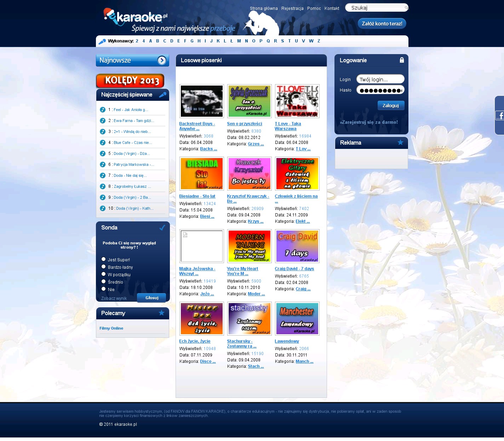Open the Backstreet Boys song thumbnail
The height and width of the screenshot is (441, 504).
(x=202, y=101)
